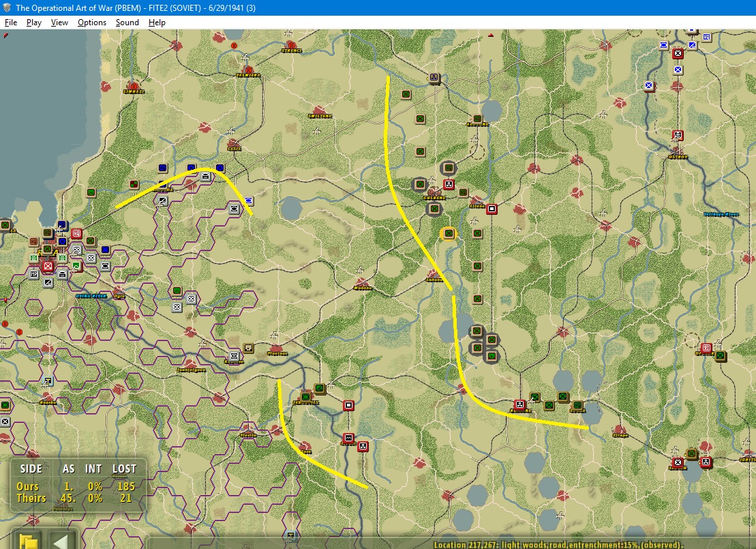
Task: Select the red HQ-style unit near the eastern map edge
Action: point(706,347)
